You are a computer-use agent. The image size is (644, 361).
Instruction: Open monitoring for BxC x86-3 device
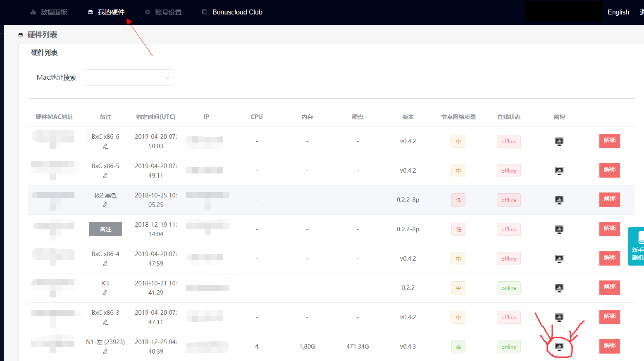pos(559,317)
